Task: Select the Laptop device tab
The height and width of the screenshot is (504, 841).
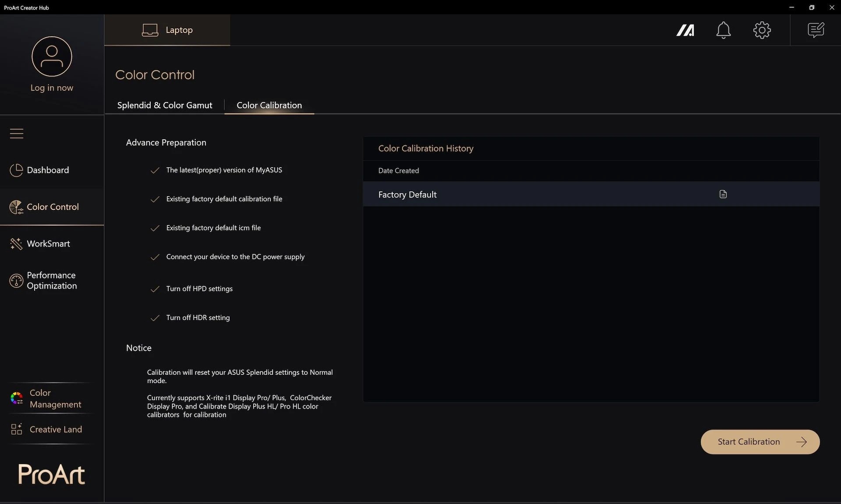Action: 167,30
